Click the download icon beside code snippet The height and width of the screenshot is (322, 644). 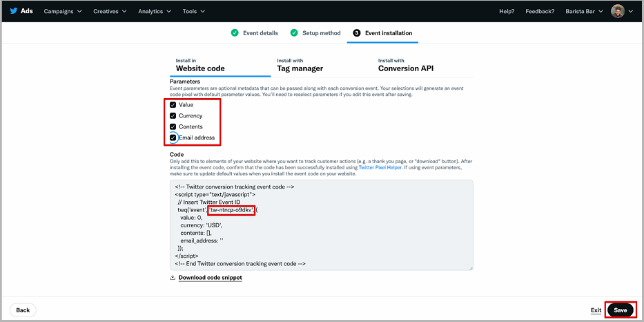tap(173, 278)
